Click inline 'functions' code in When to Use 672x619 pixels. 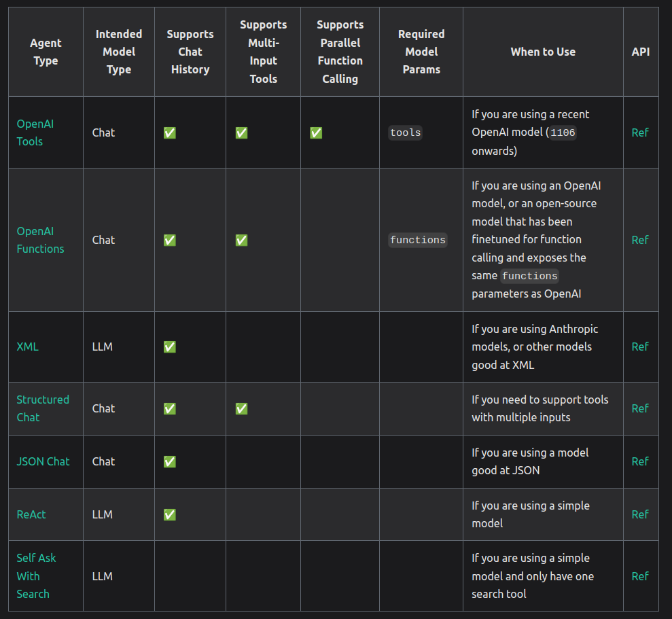click(530, 276)
